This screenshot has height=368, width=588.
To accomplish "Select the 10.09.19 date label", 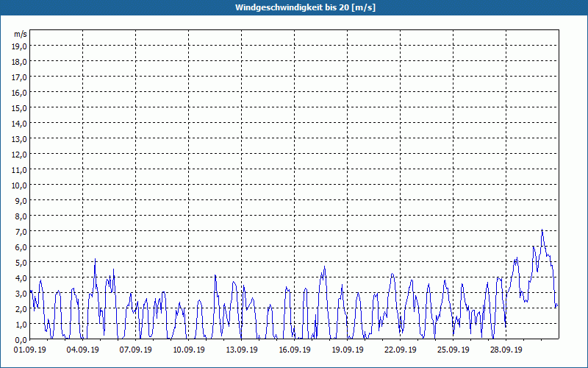I will point(189,350).
